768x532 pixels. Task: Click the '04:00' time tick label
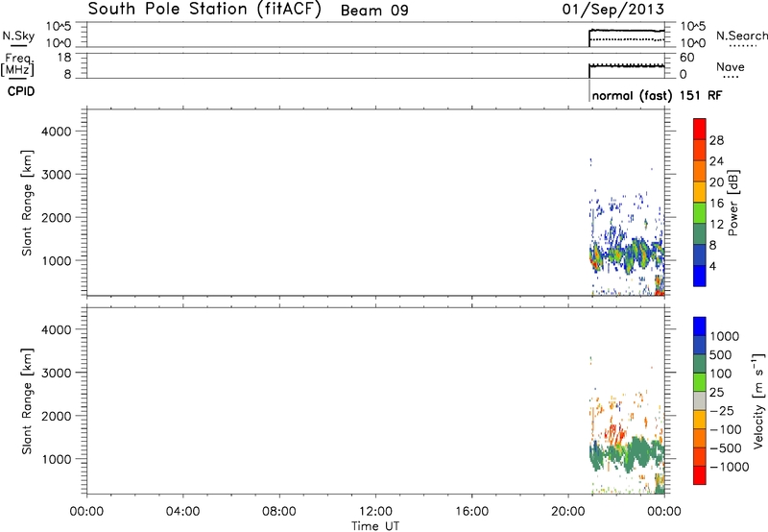[x=182, y=512]
